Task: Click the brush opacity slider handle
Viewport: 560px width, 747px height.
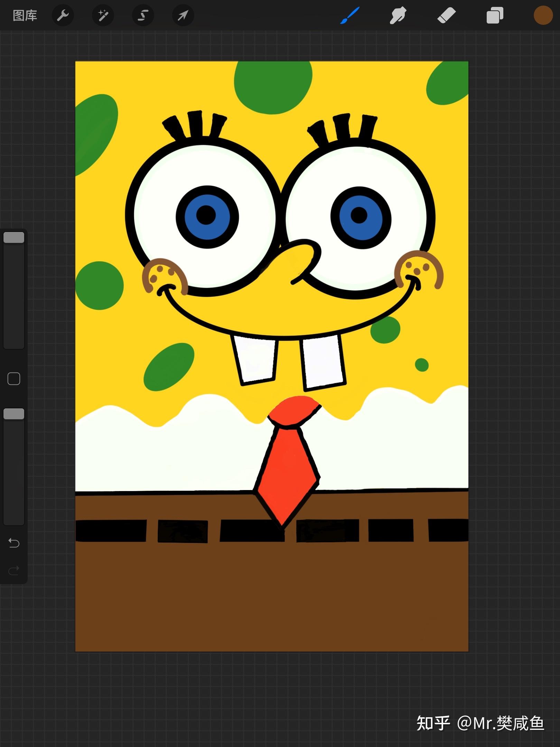Action: click(x=14, y=414)
